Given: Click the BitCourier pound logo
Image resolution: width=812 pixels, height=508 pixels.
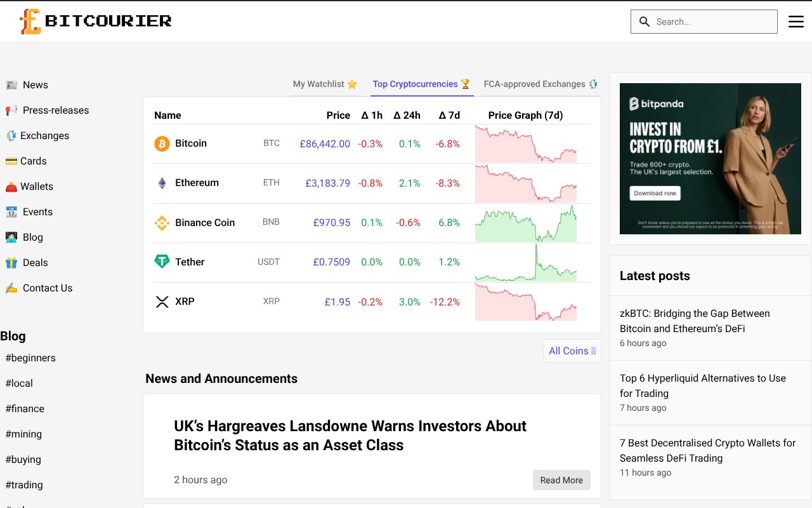Looking at the screenshot, I should [x=30, y=20].
